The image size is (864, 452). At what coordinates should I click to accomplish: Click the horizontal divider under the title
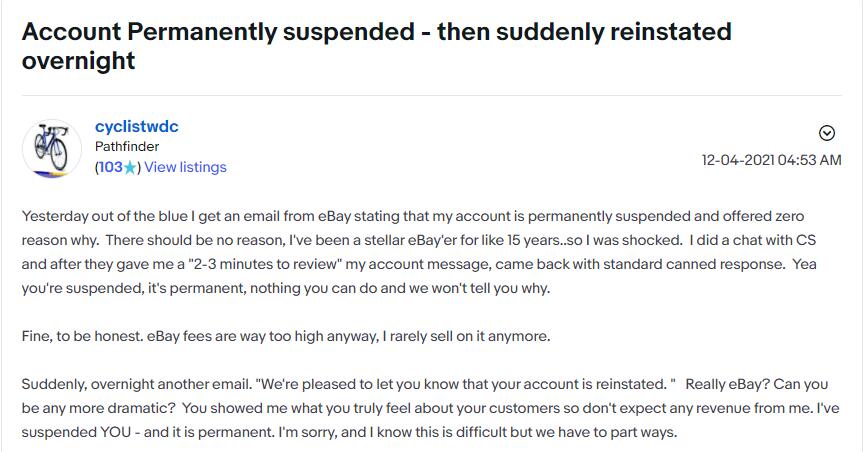tap(431, 95)
